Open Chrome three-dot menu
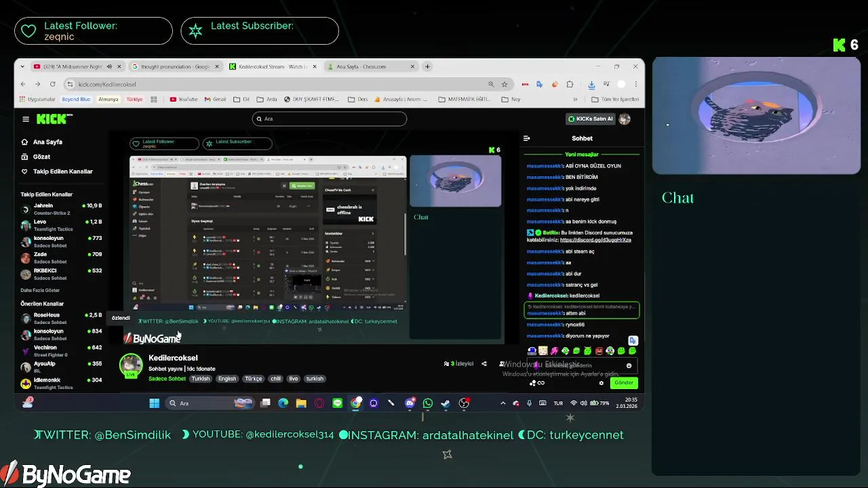 click(635, 84)
